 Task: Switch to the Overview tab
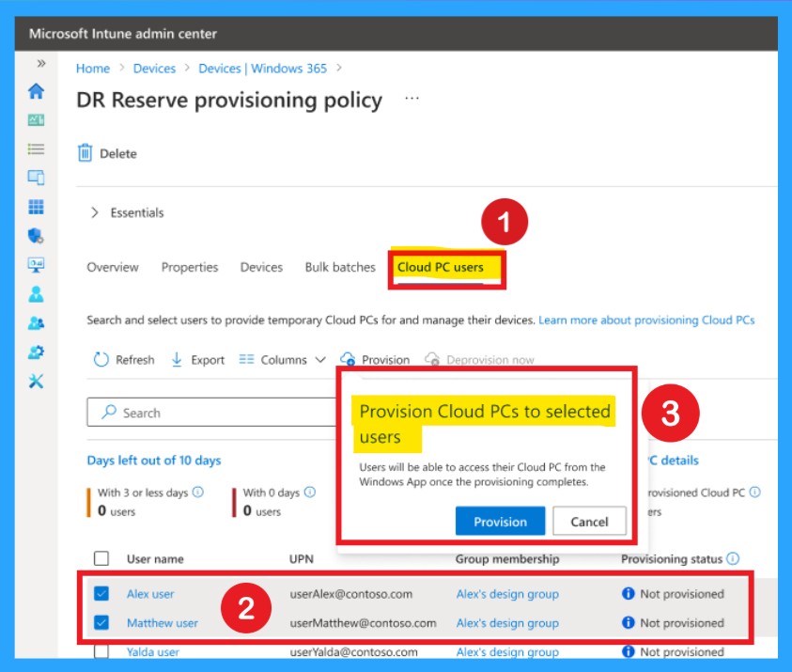(x=113, y=267)
